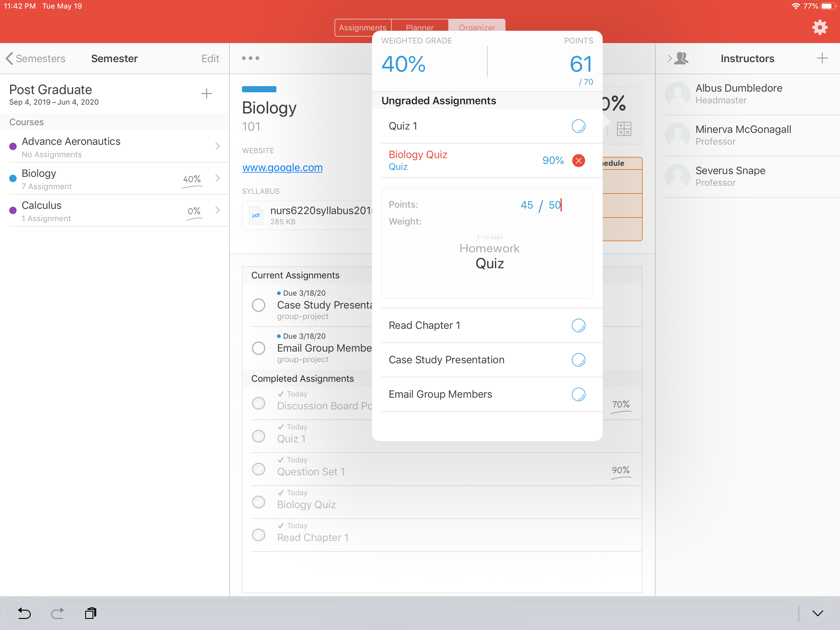
Task: Click the red remove grade button
Action: (578, 160)
